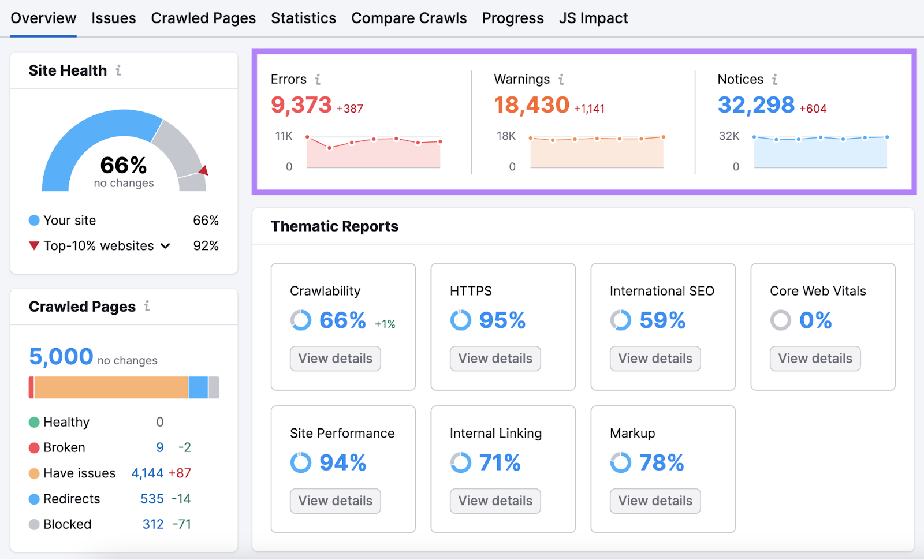The width and height of the screenshot is (924, 560).
Task: Click the Top-10% websites 92% value
Action: click(206, 246)
